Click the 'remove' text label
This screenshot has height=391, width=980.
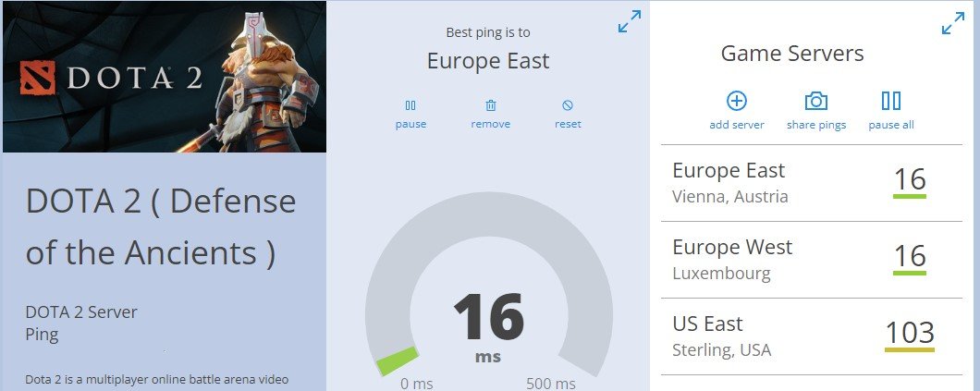(x=491, y=124)
